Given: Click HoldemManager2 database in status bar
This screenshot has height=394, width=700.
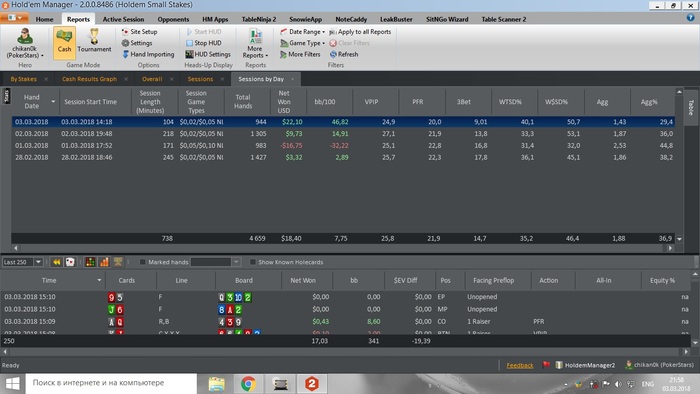Looking at the screenshot, I should [x=585, y=365].
